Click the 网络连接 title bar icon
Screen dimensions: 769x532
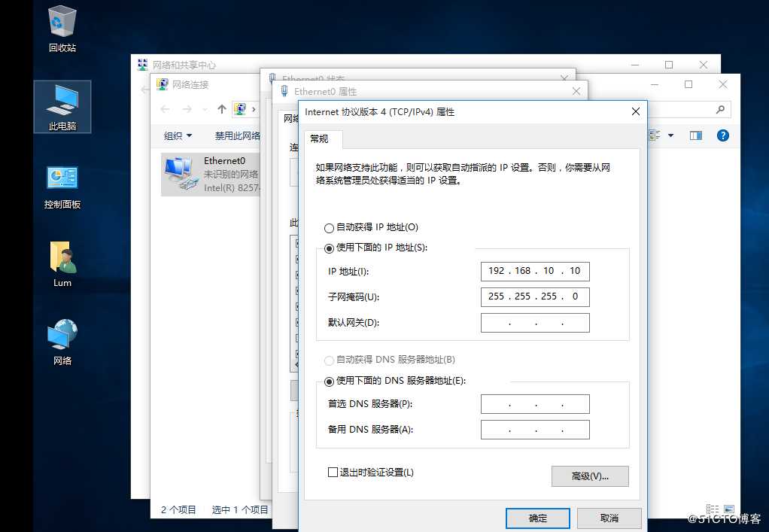(163, 84)
